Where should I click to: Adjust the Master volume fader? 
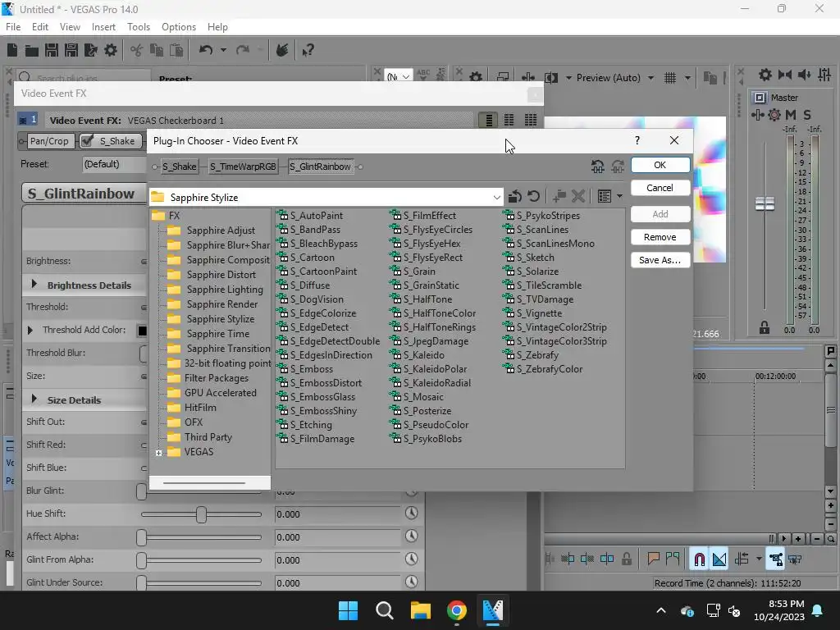(x=765, y=203)
